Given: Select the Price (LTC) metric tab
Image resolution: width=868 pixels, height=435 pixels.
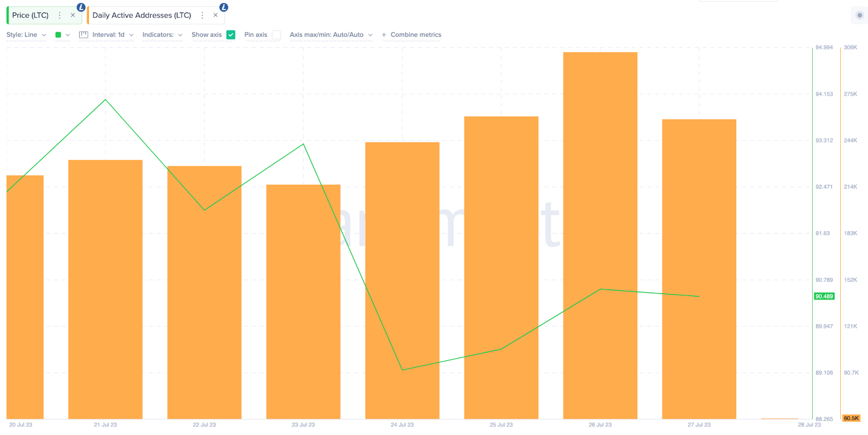Looking at the screenshot, I should (x=30, y=15).
